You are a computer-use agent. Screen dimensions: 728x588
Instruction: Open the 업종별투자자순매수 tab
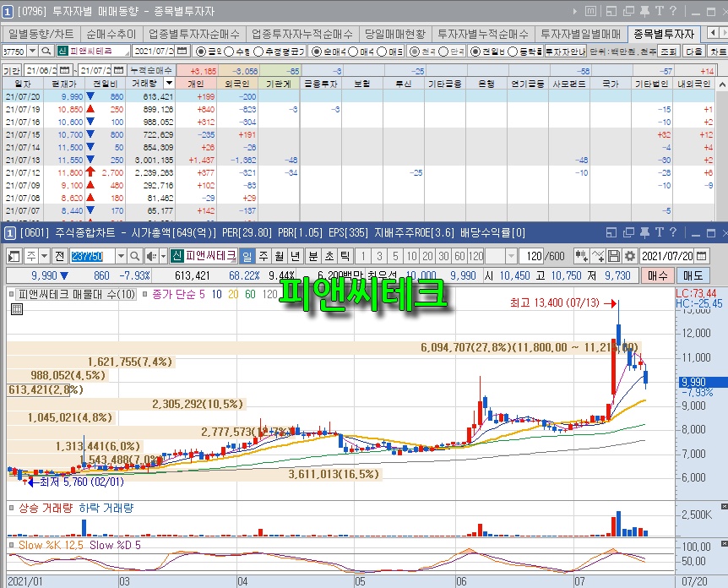click(194, 34)
